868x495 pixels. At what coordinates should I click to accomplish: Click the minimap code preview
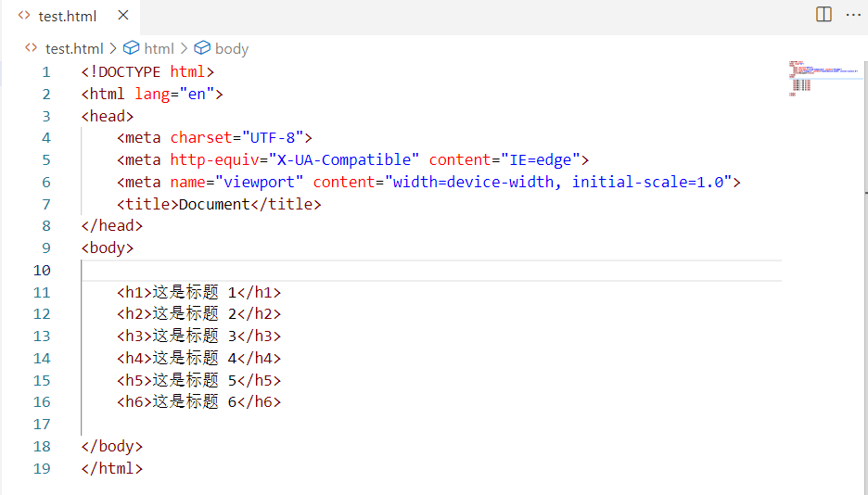[x=811, y=79]
